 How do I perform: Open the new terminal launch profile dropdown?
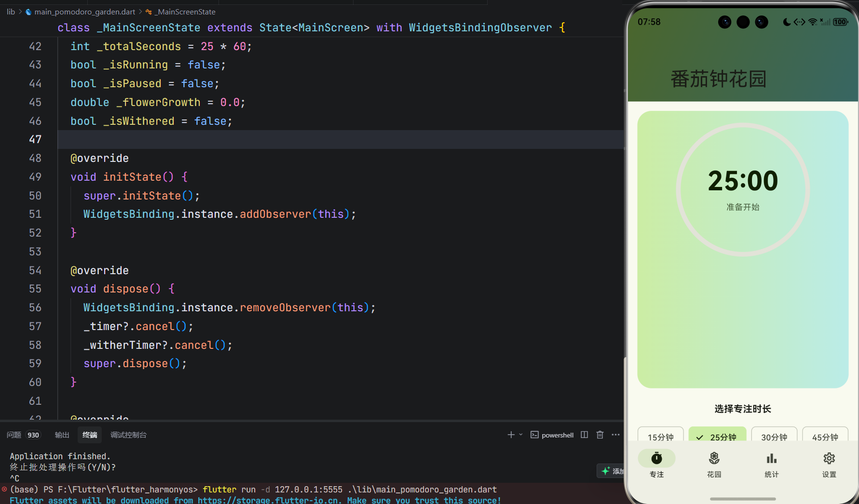tap(521, 435)
